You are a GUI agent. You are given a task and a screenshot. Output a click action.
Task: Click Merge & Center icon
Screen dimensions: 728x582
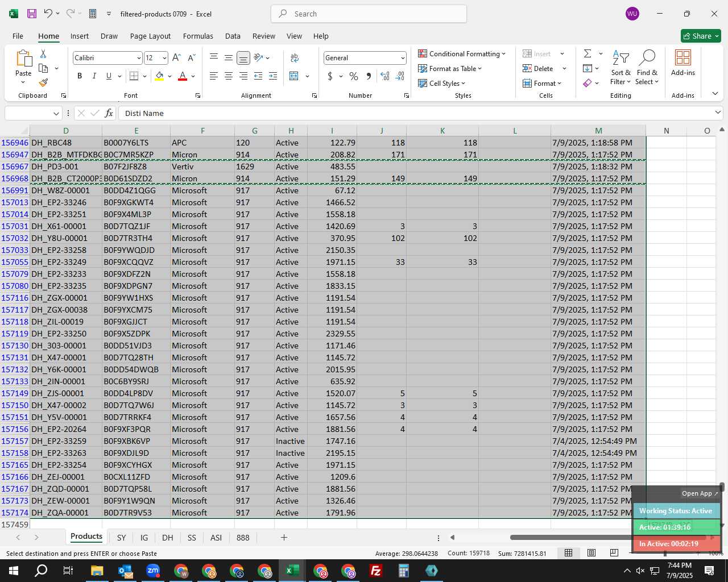[x=294, y=76]
